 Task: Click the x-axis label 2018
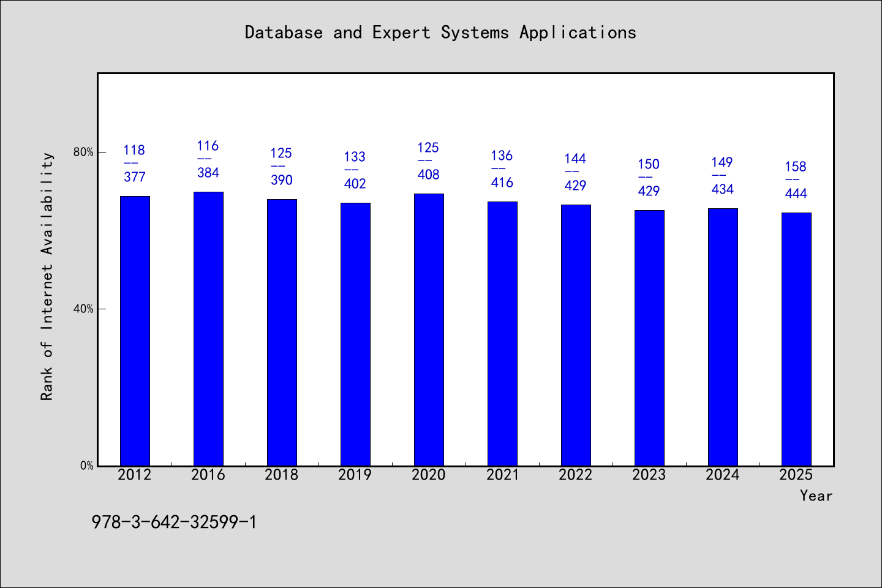pos(282,475)
